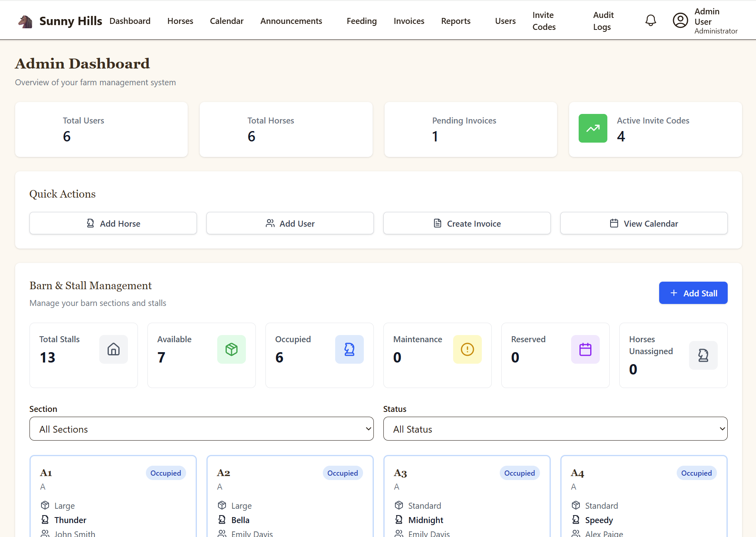Select the Dashboard nav link
Image resolution: width=756 pixels, height=537 pixels.
(x=130, y=21)
